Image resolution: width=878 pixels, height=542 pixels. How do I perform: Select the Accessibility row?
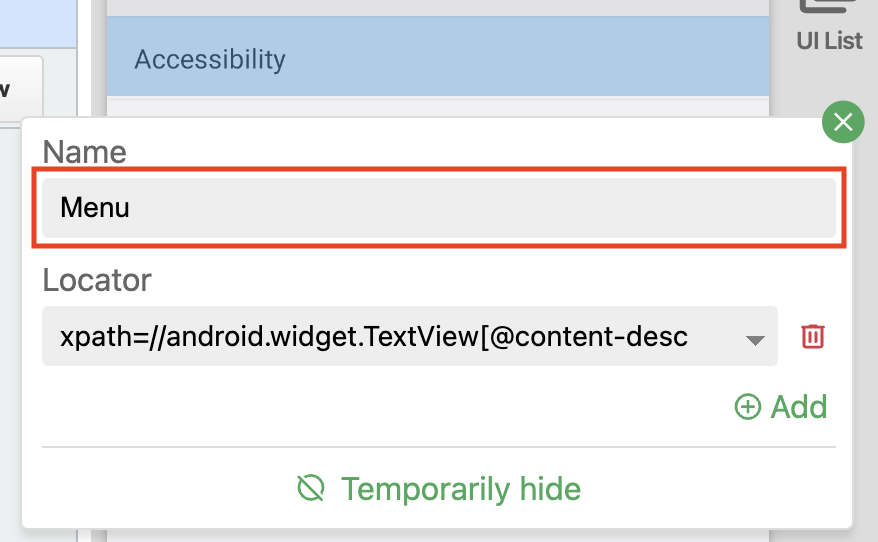[x=437, y=57]
